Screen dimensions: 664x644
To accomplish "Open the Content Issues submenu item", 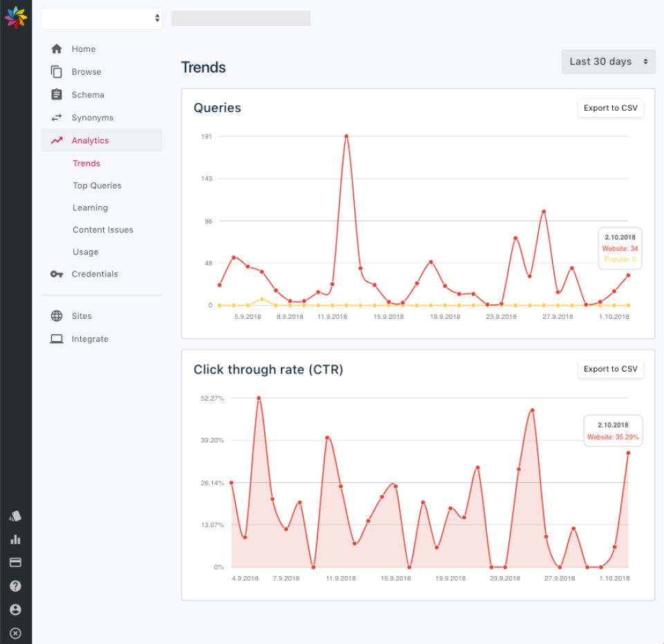I will (x=103, y=230).
